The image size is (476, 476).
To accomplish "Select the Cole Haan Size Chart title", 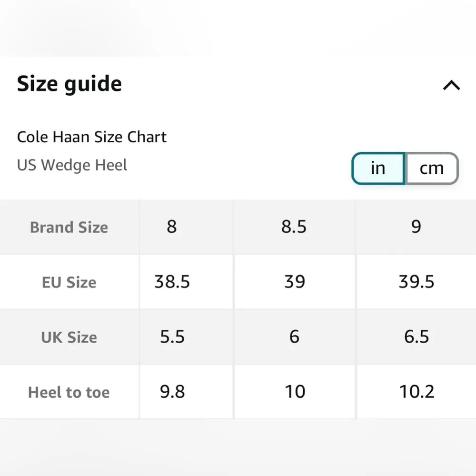I will [x=92, y=137].
